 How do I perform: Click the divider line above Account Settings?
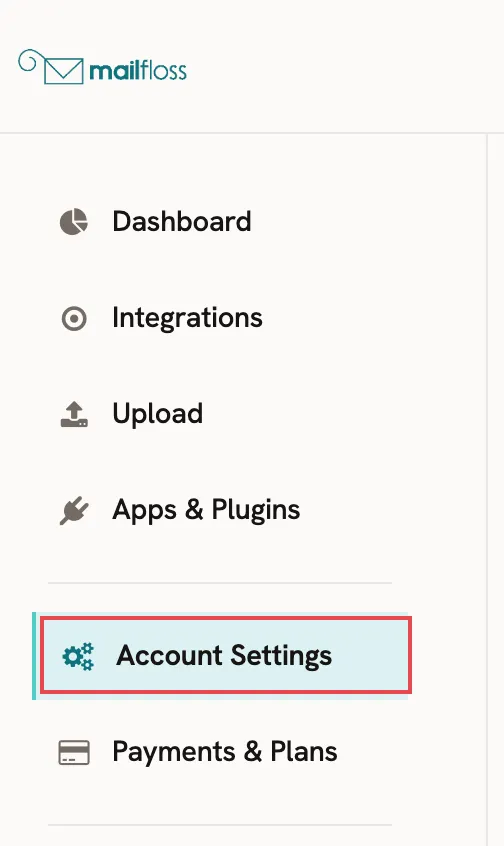click(220, 583)
